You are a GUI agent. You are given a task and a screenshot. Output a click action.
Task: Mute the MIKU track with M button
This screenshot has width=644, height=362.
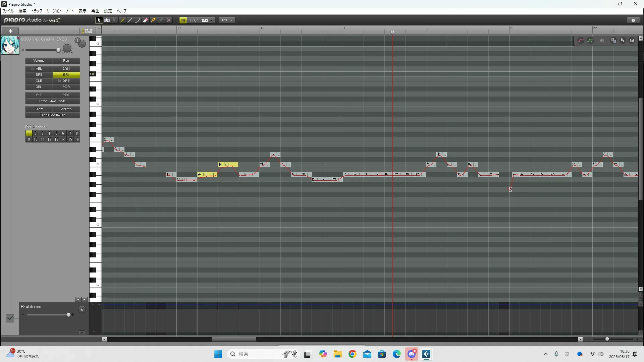(x=82, y=44)
